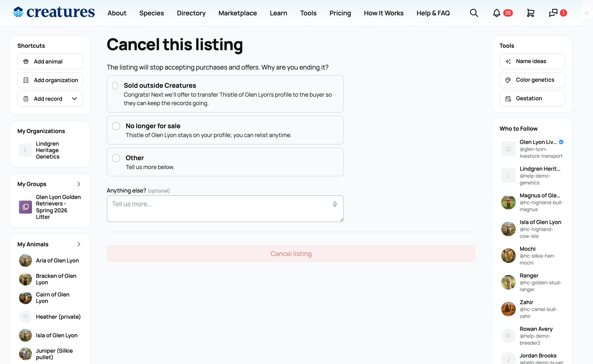
Task: Click the L avatar for Lindgren Heritage Genetics
Action: pos(26,150)
